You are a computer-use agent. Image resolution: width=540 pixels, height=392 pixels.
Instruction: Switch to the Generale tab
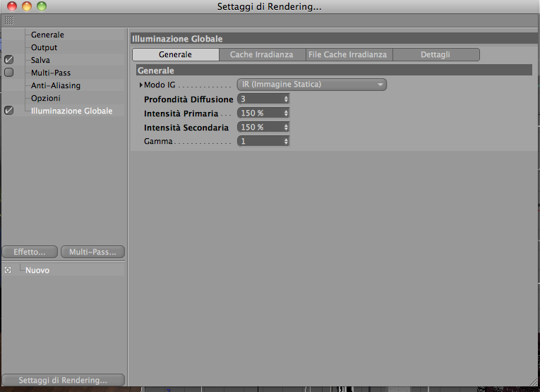176,55
